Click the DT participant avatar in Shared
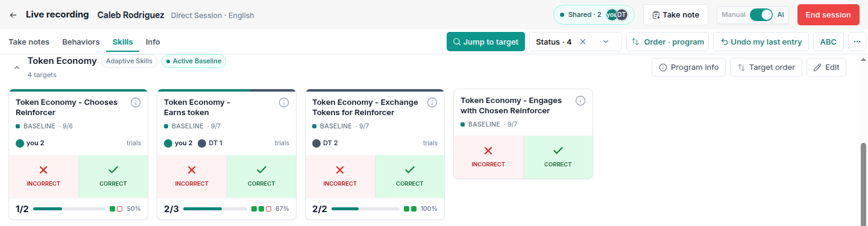The height and width of the screenshot is (226, 868). pos(621,15)
